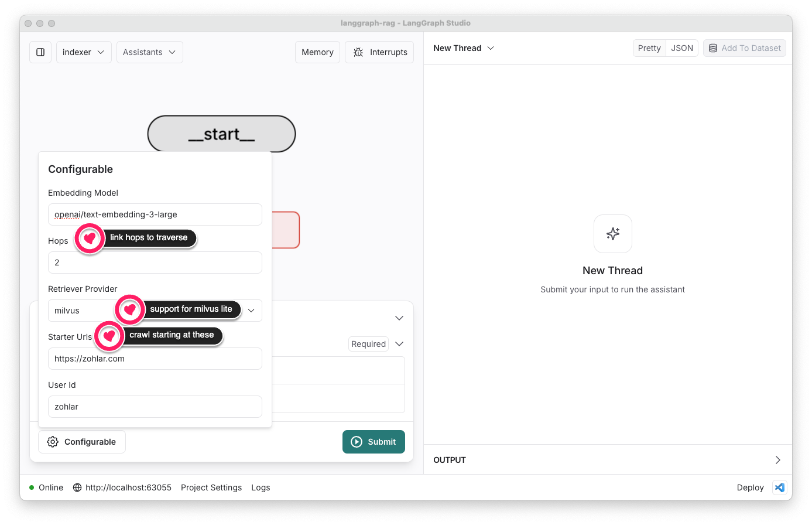Edit the User Id field
The width and height of the screenshot is (812, 525).
tap(155, 407)
